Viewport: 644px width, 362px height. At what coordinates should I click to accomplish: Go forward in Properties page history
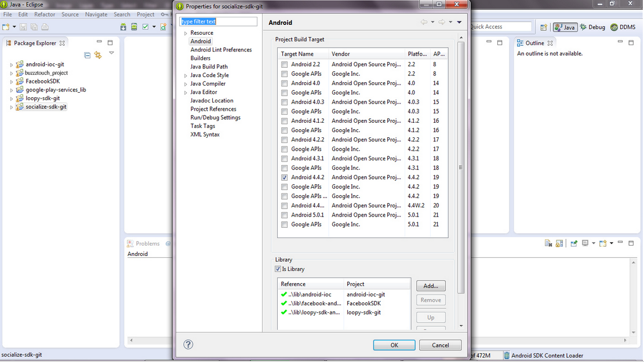tap(442, 22)
